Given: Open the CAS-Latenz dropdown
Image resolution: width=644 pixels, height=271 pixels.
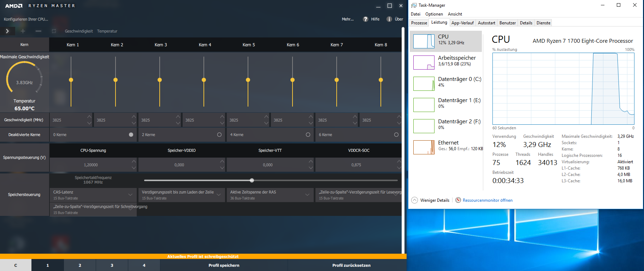Looking at the screenshot, I should click(x=93, y=195).
